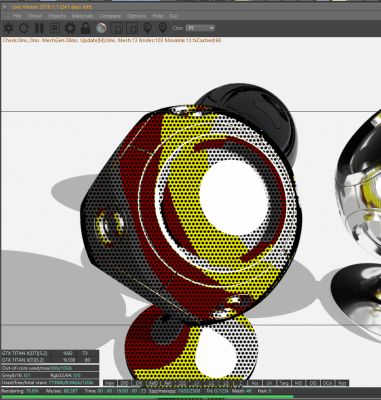Click the green render progress bar
Image resolution: width=381 pixels, height=400 pixels.
click(x=147, y=397)
